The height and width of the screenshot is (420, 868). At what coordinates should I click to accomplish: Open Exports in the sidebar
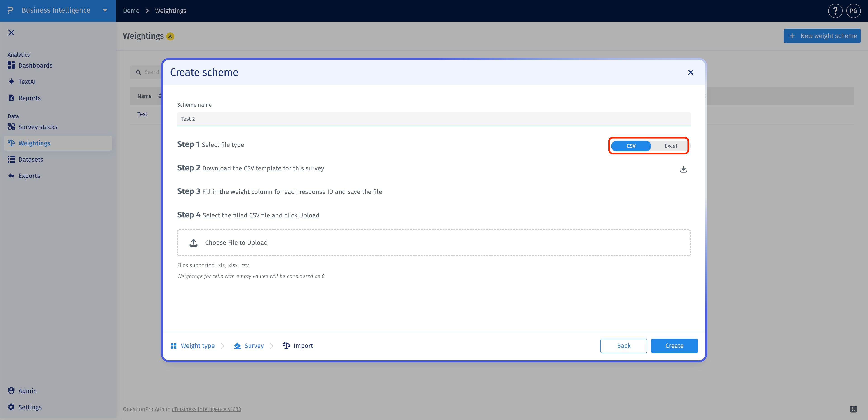pyautogui.click(x=58, y=176)
